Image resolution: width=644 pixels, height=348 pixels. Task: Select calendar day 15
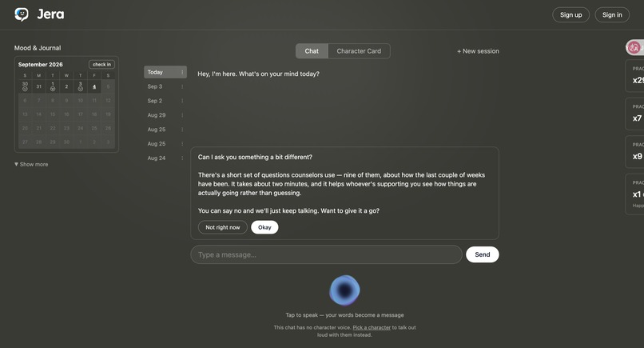click(53, 114)
